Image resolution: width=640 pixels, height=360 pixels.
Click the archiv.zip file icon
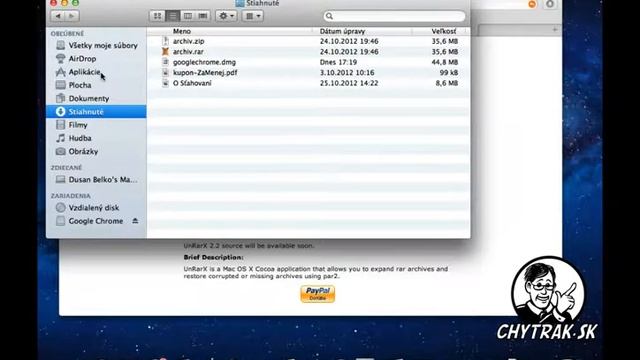click(x=165, y=41)
